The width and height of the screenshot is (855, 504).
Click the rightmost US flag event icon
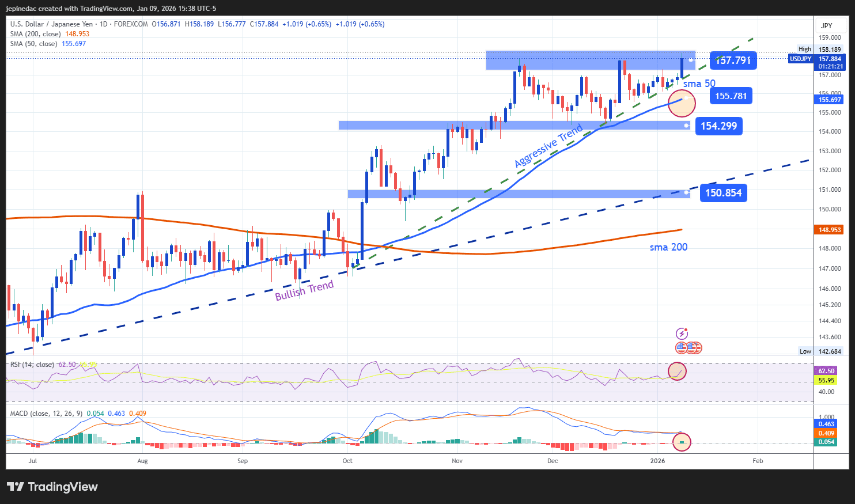[695, 347]
